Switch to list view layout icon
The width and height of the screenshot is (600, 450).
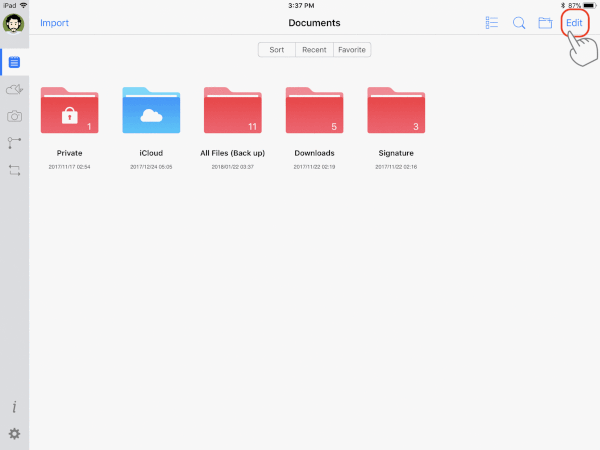pos(492,23)
